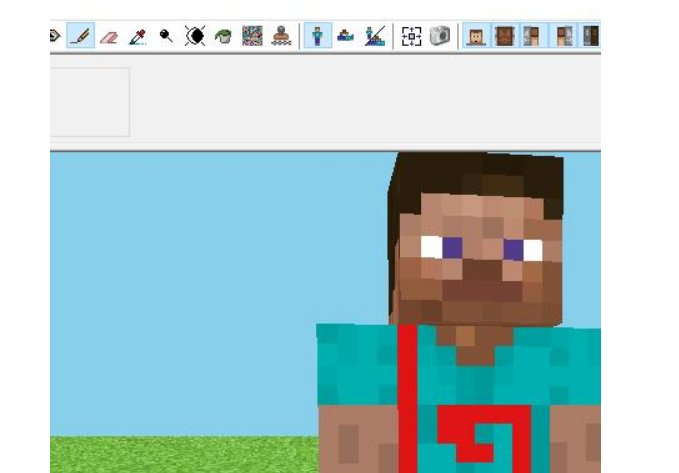
Task: Activate the Noise tool
Action: click(252, 36)
